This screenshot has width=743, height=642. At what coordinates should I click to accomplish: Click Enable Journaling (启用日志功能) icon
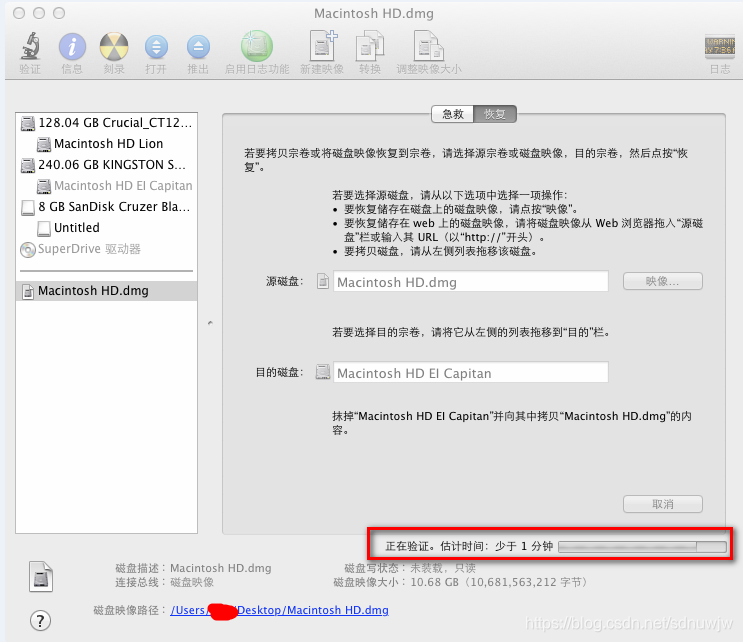point(256,46)
